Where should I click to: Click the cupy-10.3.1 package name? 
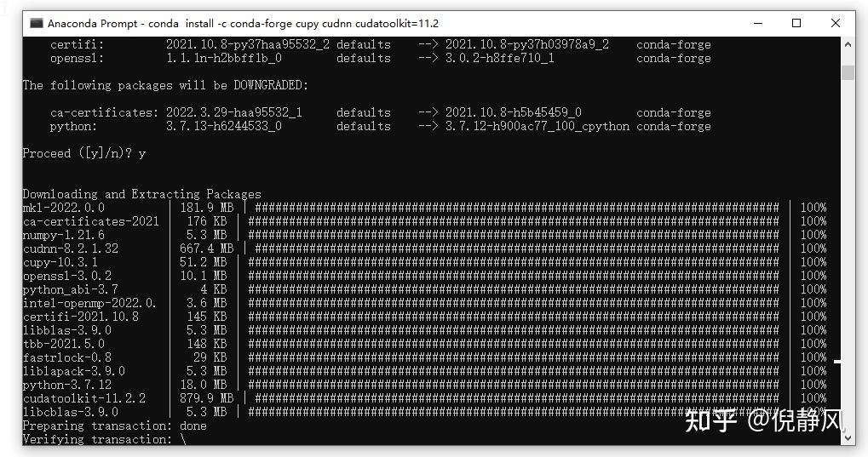[x=60, y=262]
